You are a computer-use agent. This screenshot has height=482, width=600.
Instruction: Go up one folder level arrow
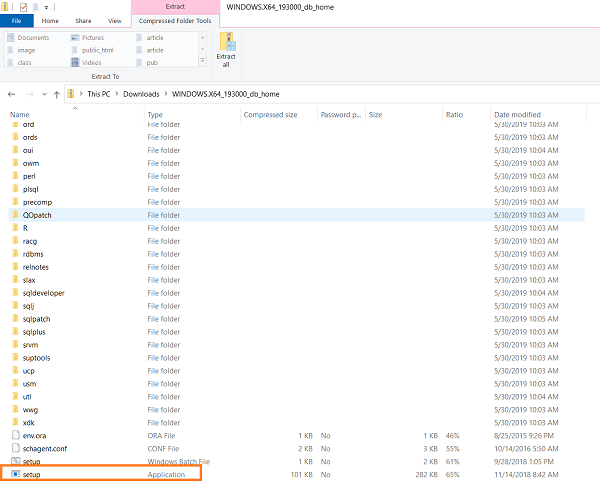57,94
